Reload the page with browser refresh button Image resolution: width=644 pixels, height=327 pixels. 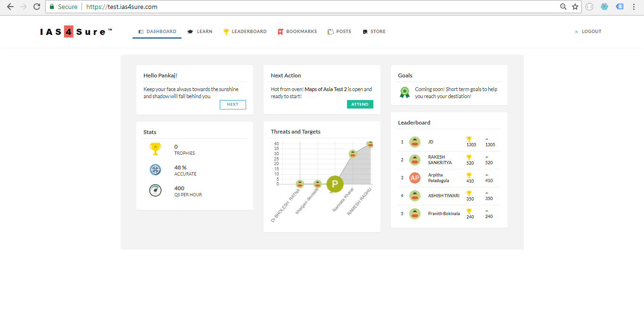[x=37, y=7]
